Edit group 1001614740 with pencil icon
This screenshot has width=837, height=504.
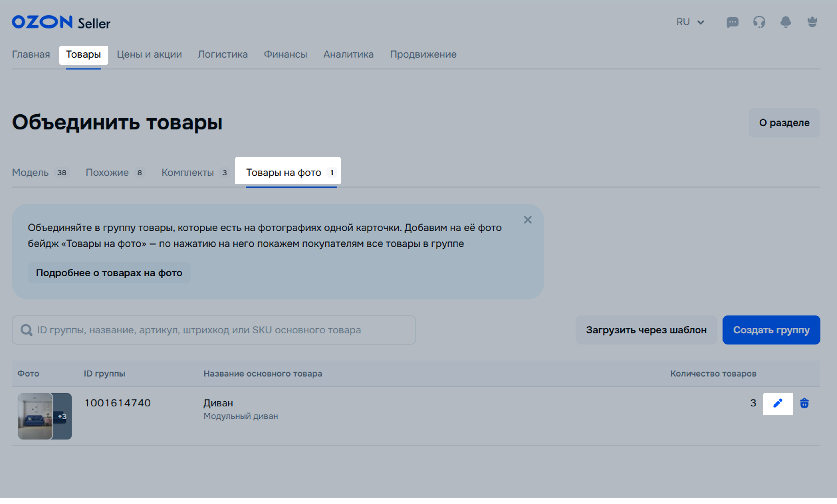pos(778,404)
